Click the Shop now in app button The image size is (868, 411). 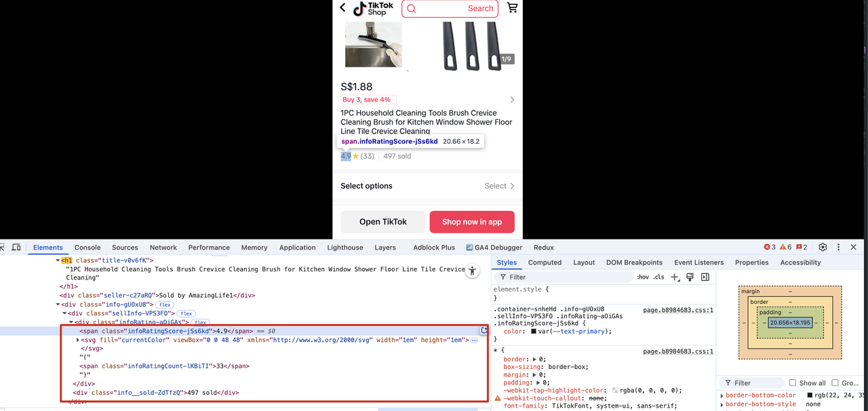point(472,222)
